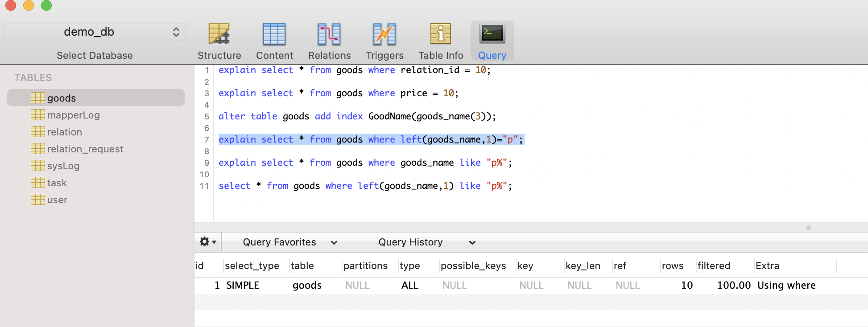
Task: Place cursor in relation_id = 10 query line
Action: click(355, 70)
